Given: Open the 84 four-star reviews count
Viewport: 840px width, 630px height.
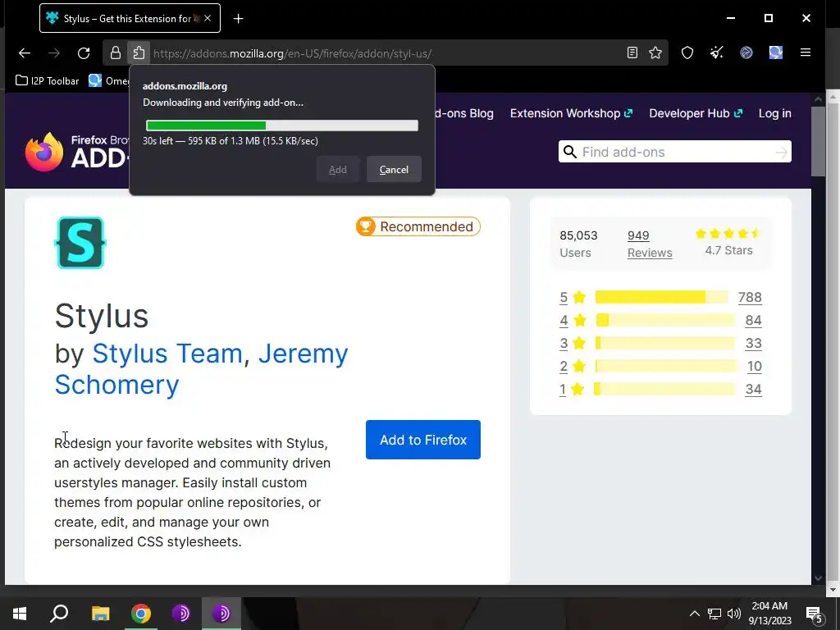Looking at the screenshot, I should coord(753,321).
